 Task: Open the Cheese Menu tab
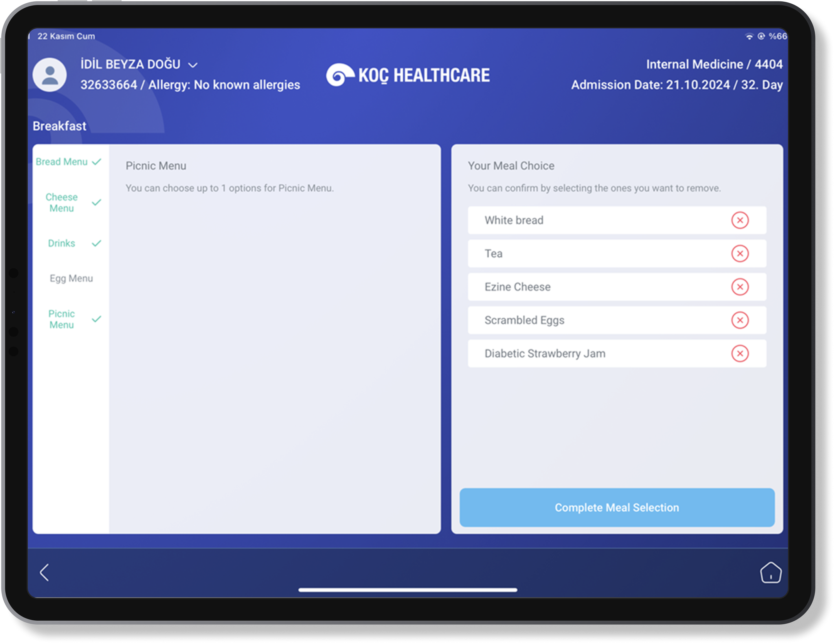62,202
